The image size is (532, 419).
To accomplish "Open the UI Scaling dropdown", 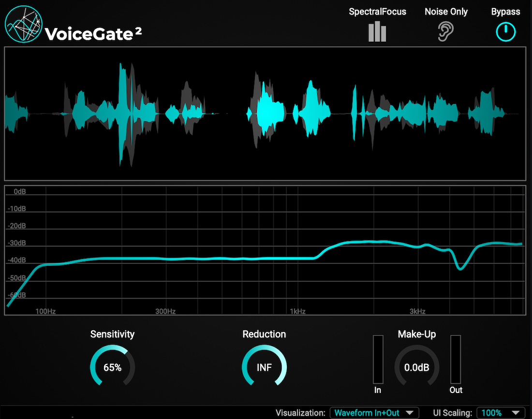I will pyautogui.click(x=500, y=413).
